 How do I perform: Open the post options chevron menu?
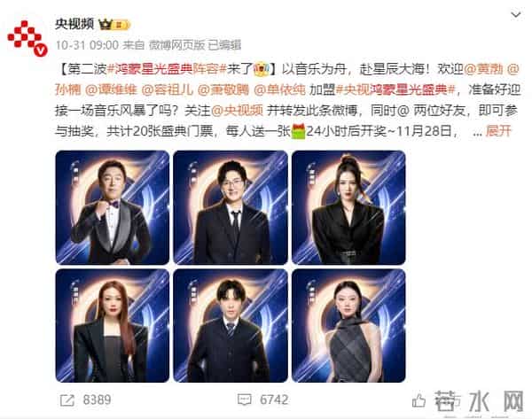click(x=516, y=15)
